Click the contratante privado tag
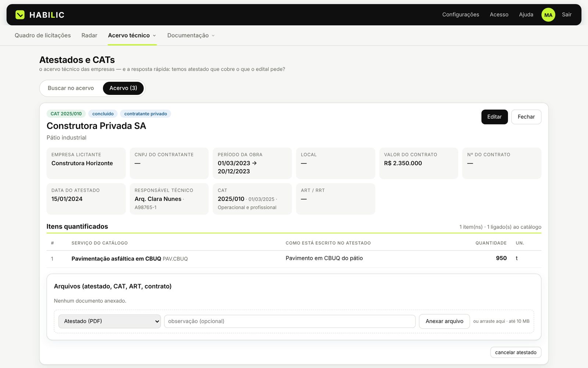The height and width of the screenshot is (368, 588). (x=146, y=114)
